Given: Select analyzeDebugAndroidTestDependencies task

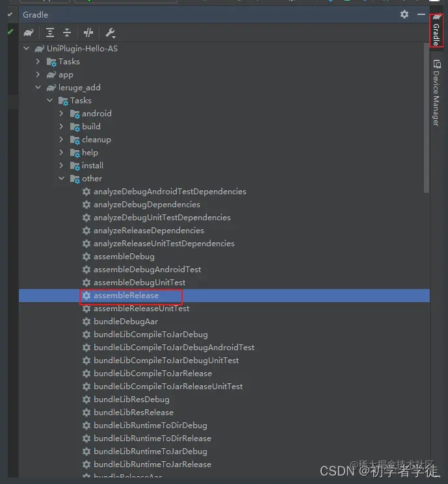Looking at the screenshot, I should coord(170,192).
